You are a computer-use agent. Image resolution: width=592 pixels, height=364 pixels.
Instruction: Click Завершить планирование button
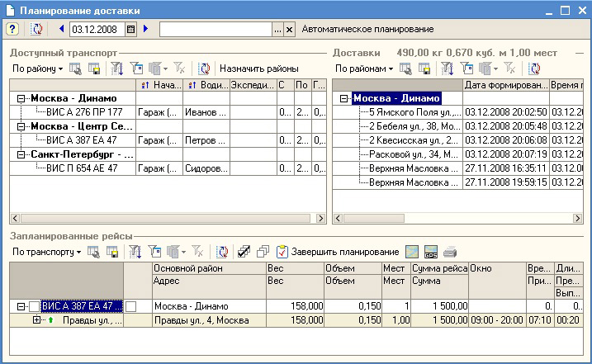[x=337, y=252]
